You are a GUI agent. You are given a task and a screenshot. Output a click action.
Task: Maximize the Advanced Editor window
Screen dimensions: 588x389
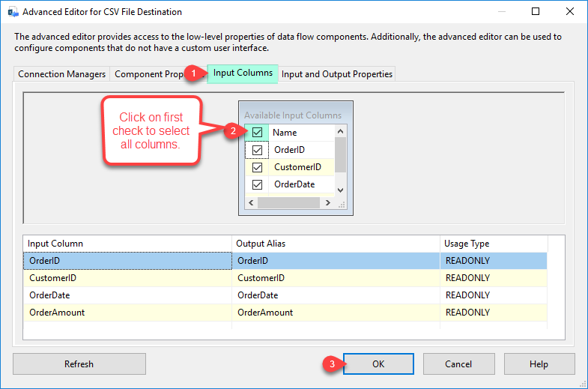536,12
